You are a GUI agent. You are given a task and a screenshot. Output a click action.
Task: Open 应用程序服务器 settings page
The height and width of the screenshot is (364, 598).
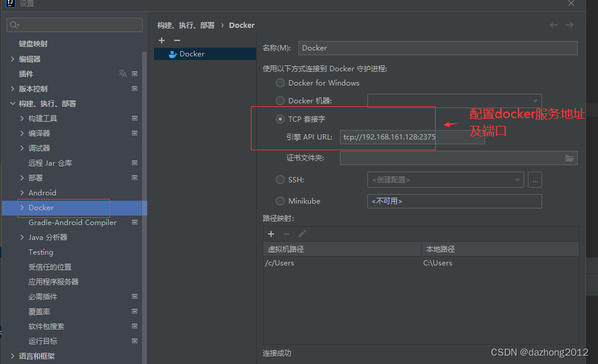coord(53,282)
